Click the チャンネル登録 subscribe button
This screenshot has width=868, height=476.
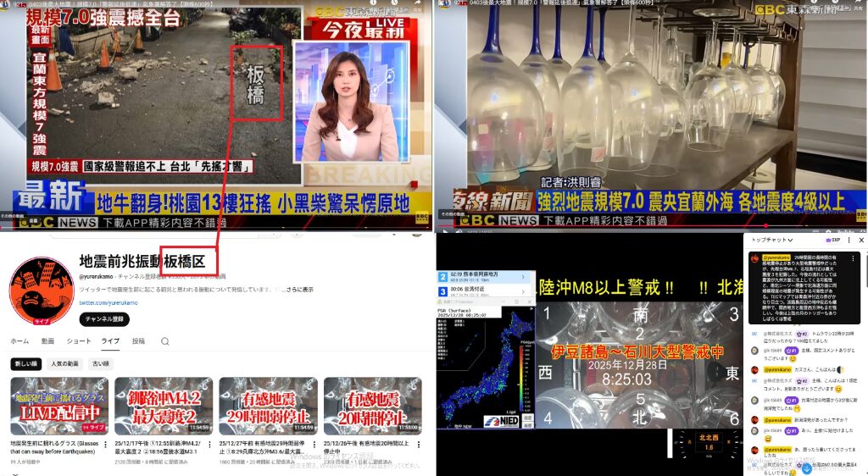point(104,319)
